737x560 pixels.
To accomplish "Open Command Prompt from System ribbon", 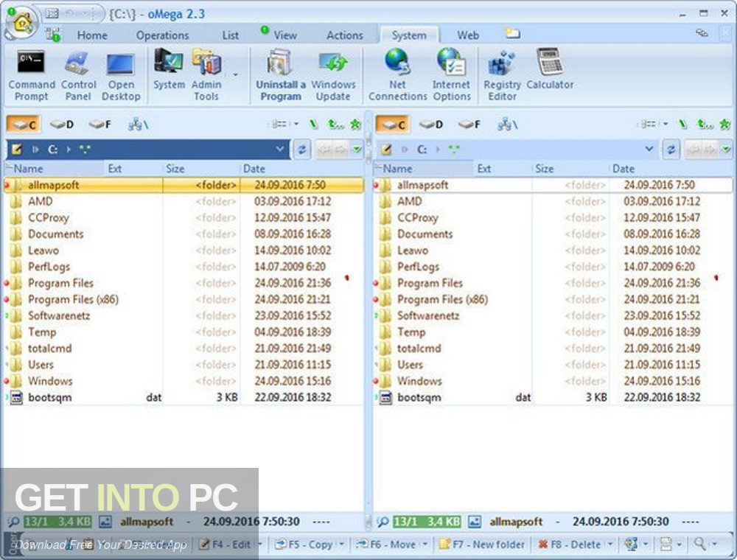I will [x=31, y=75].
